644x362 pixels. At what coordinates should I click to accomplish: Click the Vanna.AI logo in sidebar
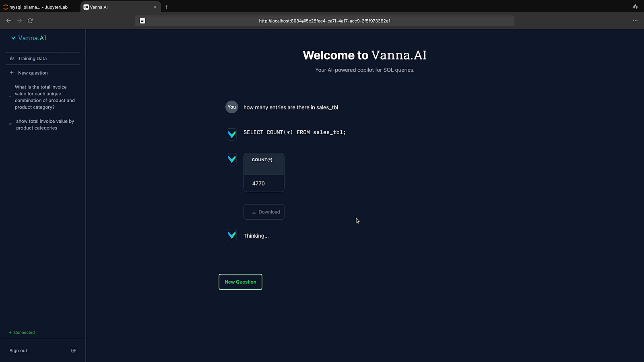[x=29, y=38]
